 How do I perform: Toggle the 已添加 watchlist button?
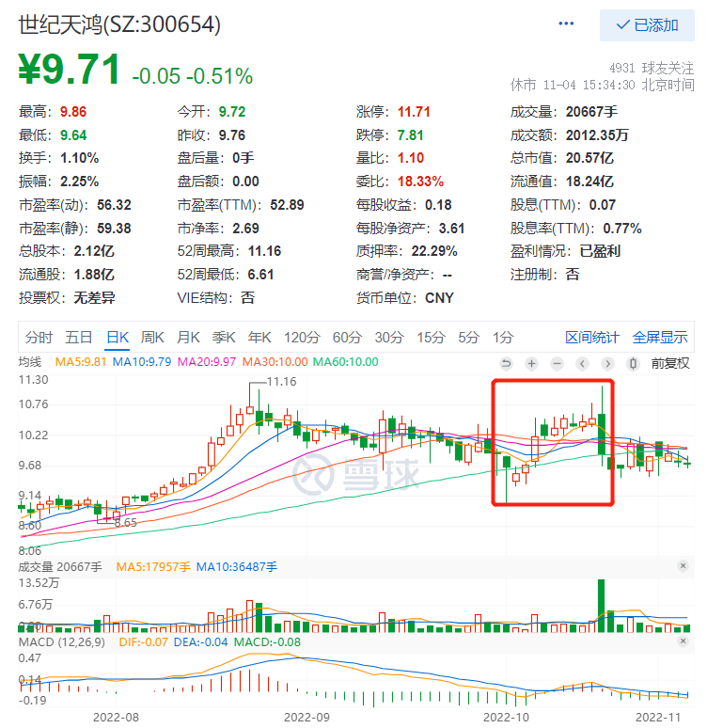pos(647,25)
